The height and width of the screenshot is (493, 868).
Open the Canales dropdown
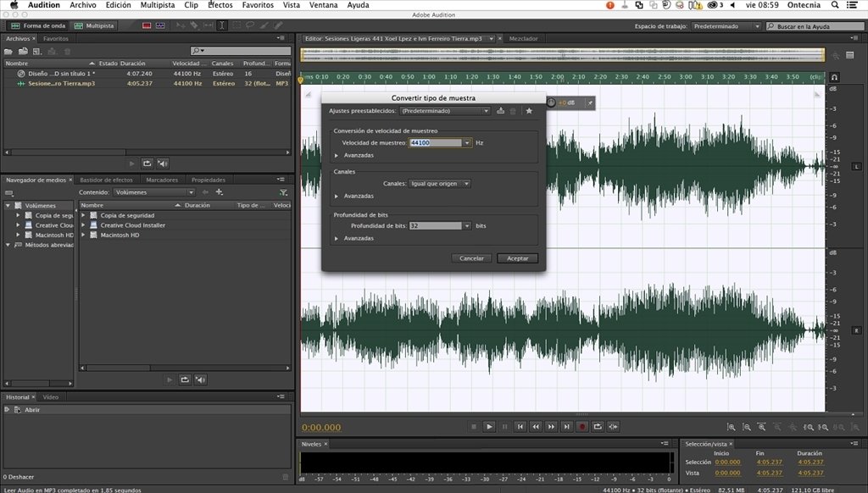point(440,184)
